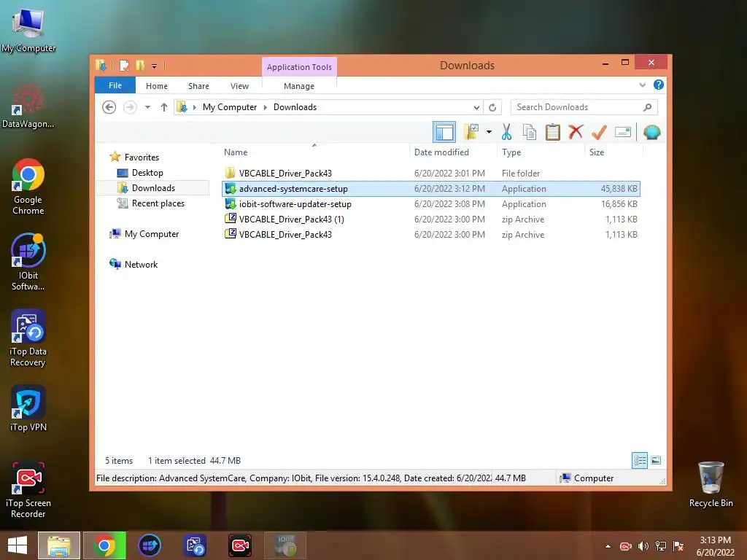Select Recent places in navigation pane

(158, 203)
